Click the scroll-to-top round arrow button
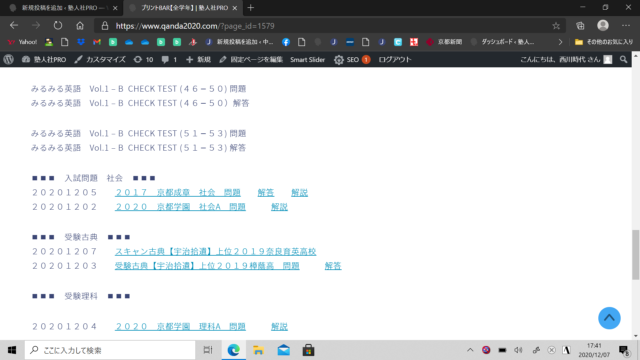 [609, 318]
